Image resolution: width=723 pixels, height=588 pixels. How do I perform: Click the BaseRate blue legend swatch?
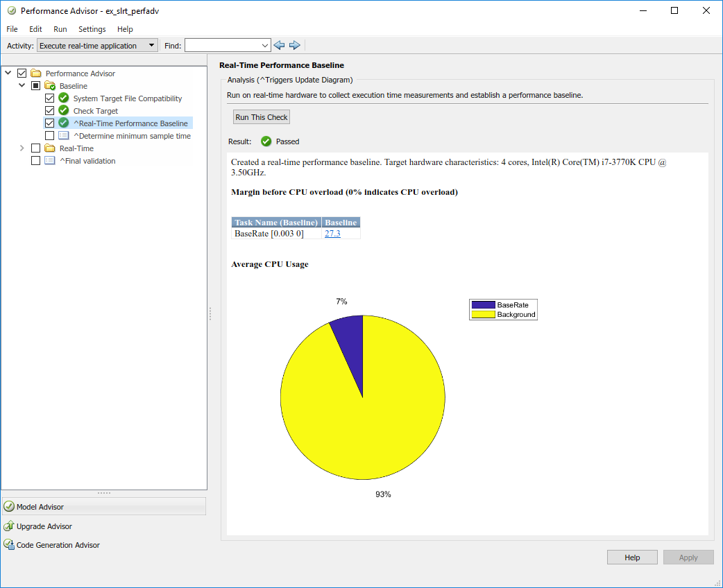(483, 304)
